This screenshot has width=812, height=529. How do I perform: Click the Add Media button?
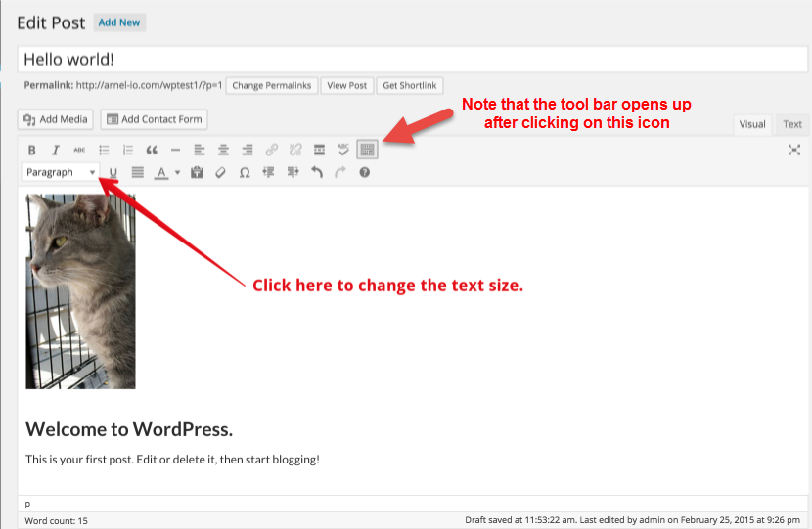pos(56,119)
